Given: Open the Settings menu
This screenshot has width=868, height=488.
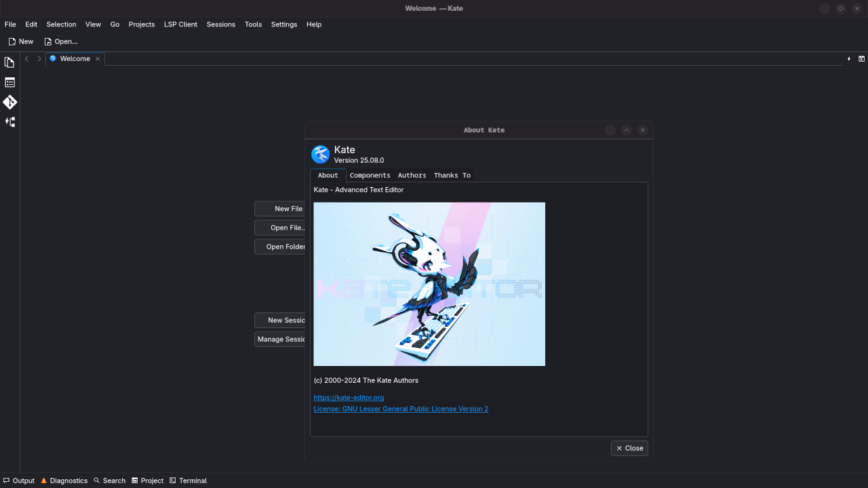Looking at the screenshot, I should click(284, 24).
